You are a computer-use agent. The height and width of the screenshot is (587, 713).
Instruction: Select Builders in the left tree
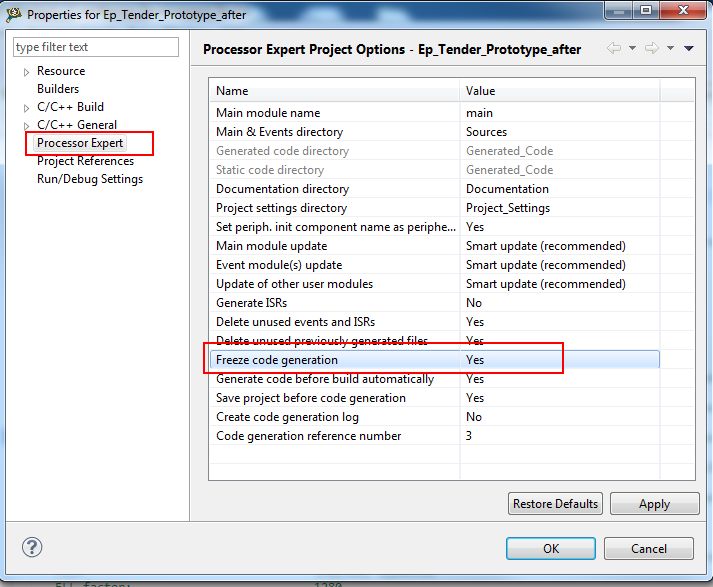coord(58,89)
